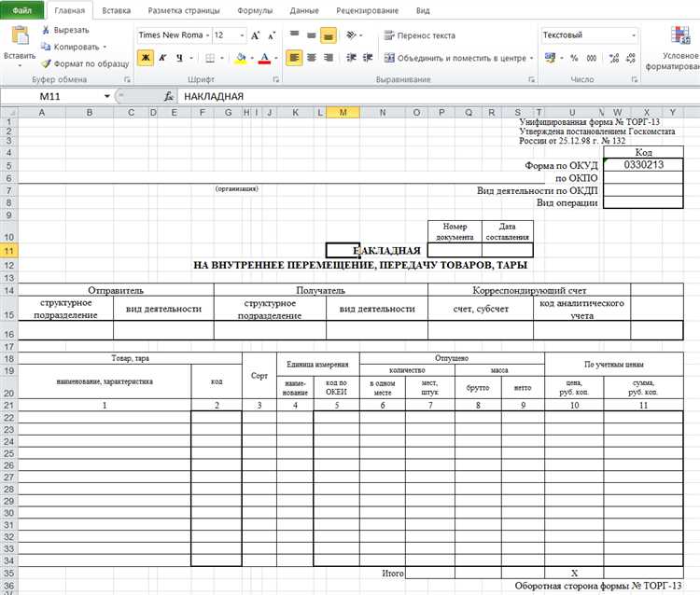Open the font size 12 dropdown

tap(241, 35)
